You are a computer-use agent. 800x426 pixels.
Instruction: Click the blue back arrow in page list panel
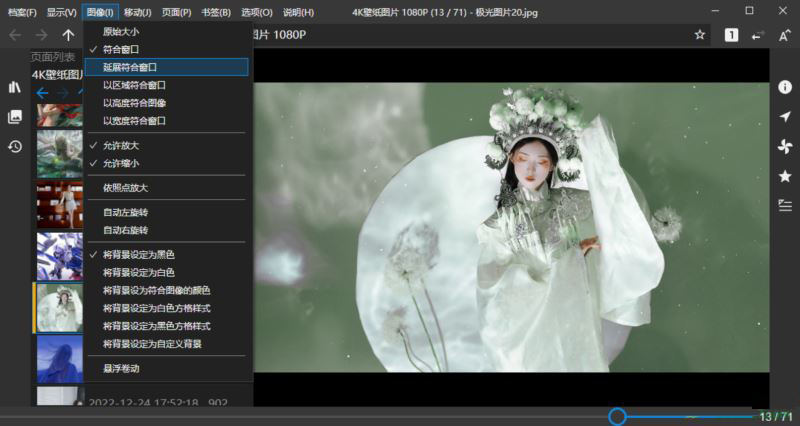click(42, 93)
